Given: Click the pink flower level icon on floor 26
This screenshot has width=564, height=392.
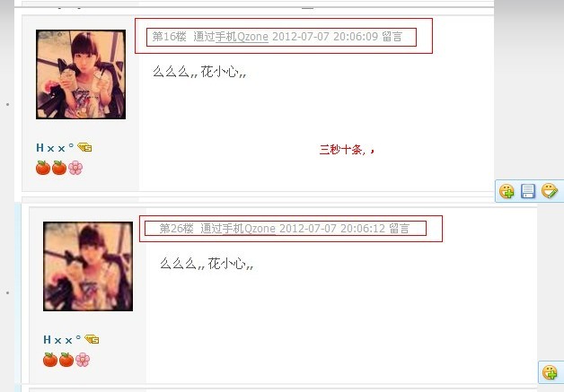Looking at the screenshot, I should pos(83,360).
